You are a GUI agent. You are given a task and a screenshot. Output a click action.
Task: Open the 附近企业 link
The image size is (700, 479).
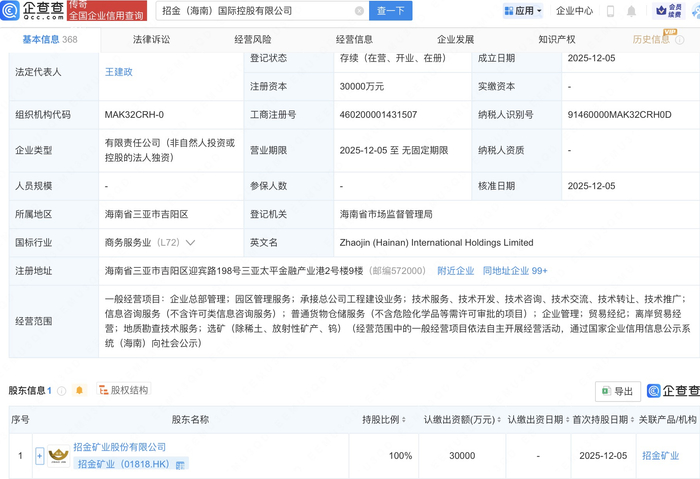pyautogui.click(x=456, y=270)
